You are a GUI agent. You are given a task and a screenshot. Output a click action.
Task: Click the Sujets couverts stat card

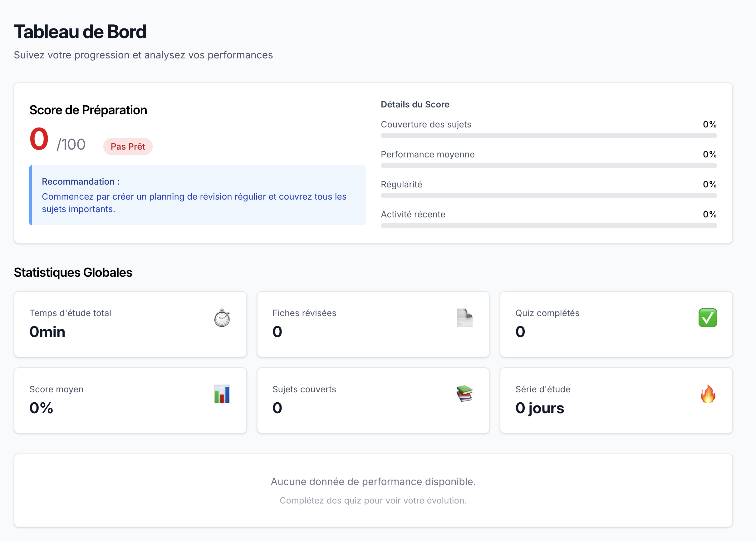coord(373,400)
